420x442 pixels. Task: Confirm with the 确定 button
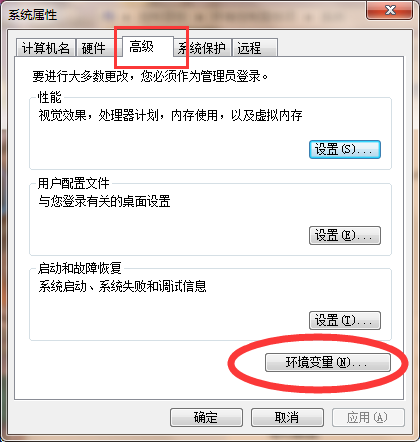[x=206, y=417]
